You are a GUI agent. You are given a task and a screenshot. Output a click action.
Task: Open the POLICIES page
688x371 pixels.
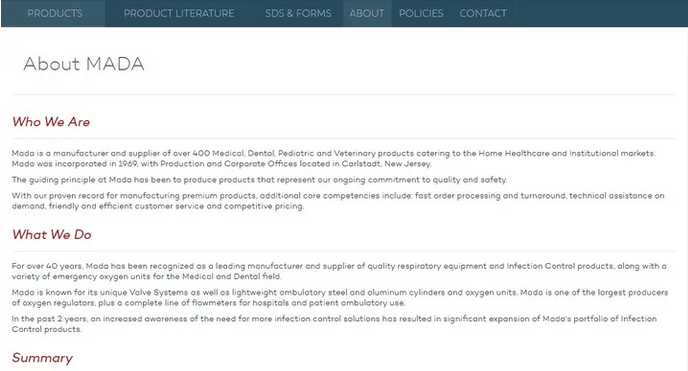tap(421, 13)
